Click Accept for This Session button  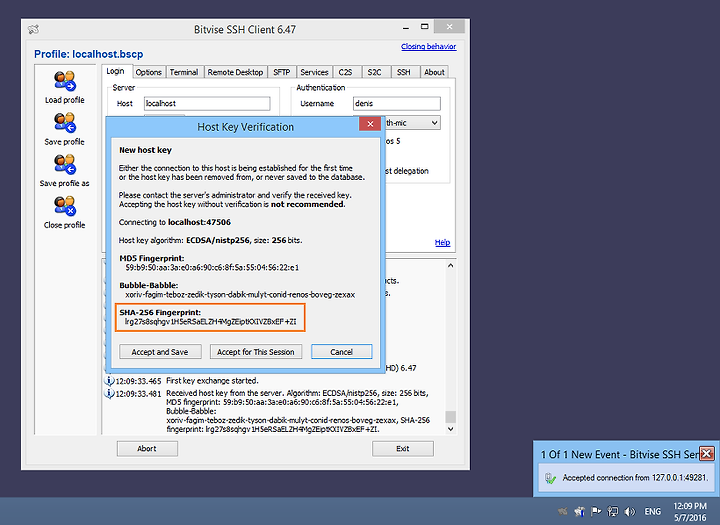(256, 352)
